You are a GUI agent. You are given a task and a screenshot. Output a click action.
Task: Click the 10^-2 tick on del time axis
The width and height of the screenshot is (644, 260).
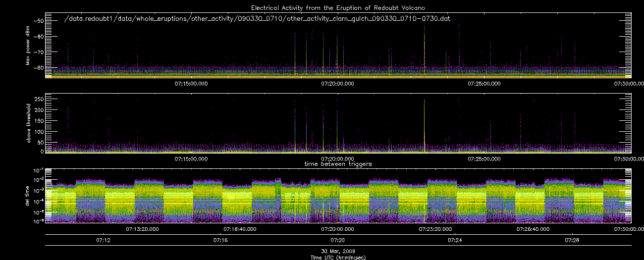39,180
